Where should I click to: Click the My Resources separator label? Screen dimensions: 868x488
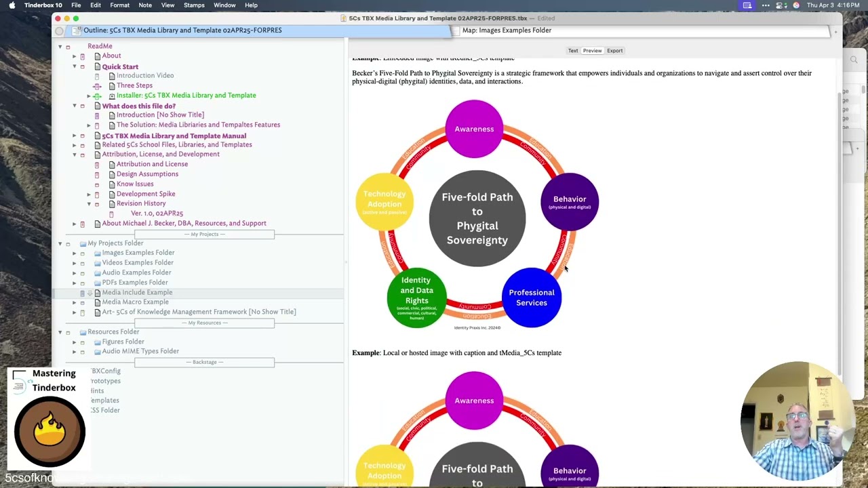(x=204, y=323)
